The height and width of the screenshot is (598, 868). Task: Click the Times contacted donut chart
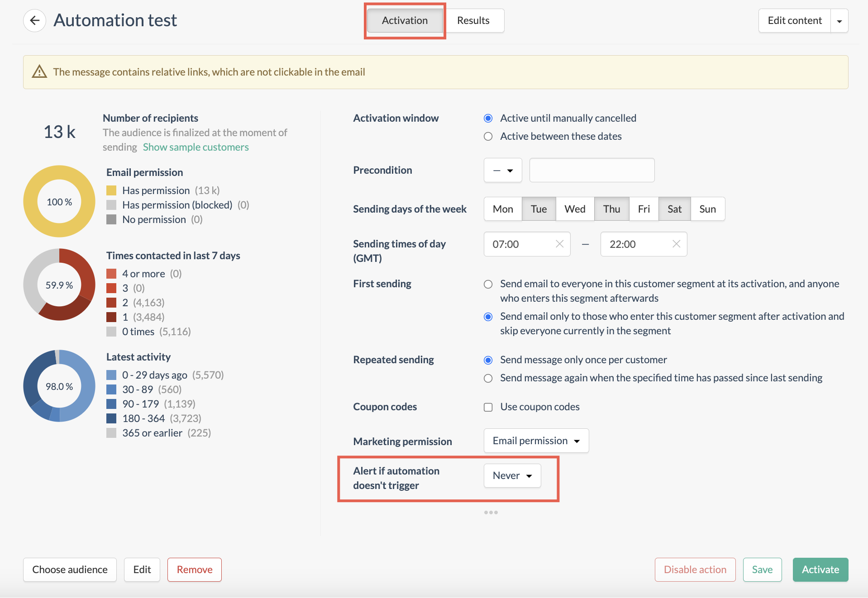tap(59, 285)
